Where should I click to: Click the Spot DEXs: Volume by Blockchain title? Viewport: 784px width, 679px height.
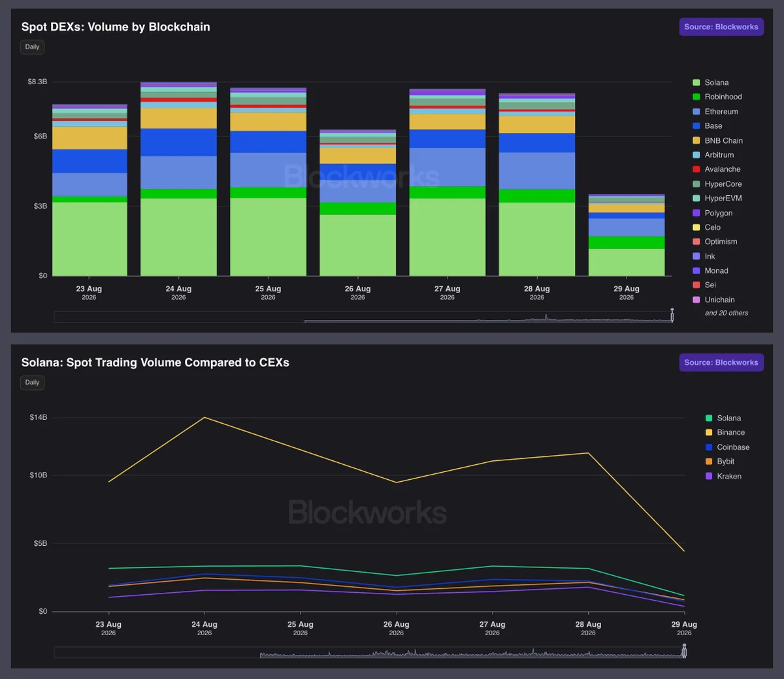[116, 27]
